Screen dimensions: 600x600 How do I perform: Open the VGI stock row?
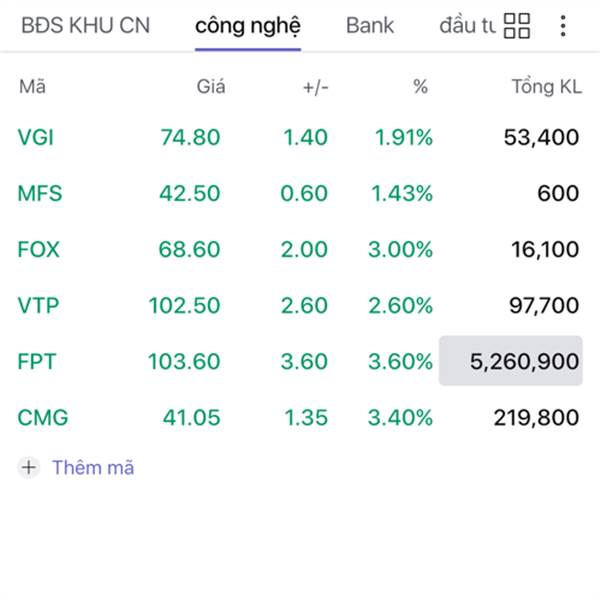point(36,137)
